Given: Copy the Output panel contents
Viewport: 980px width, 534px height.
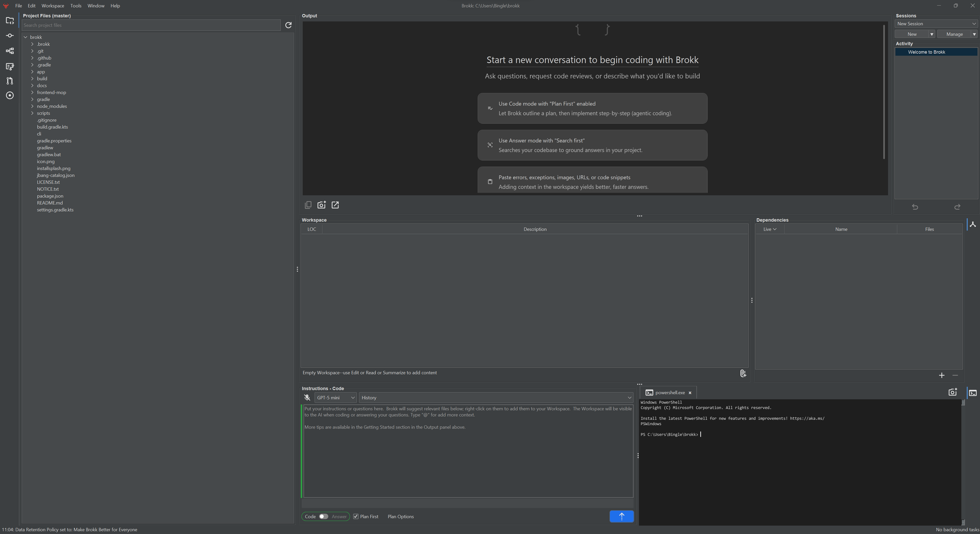Looking at the screenshot, I should (308, 204).
